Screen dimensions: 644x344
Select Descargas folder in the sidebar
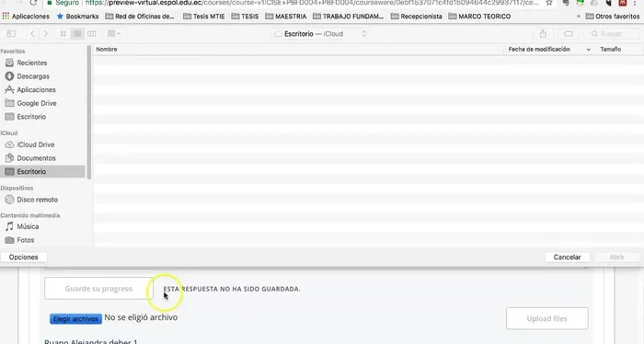tap(33, 76)
